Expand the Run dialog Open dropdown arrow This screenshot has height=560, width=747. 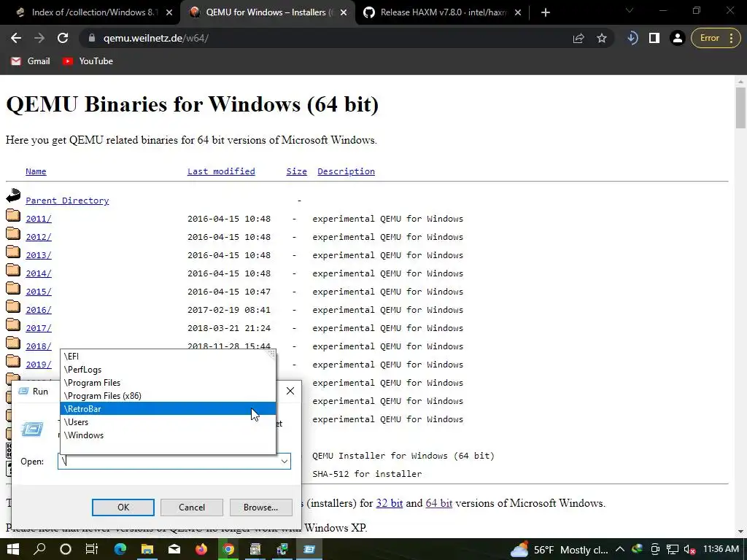pyautogui.click(x=284, y=462)
